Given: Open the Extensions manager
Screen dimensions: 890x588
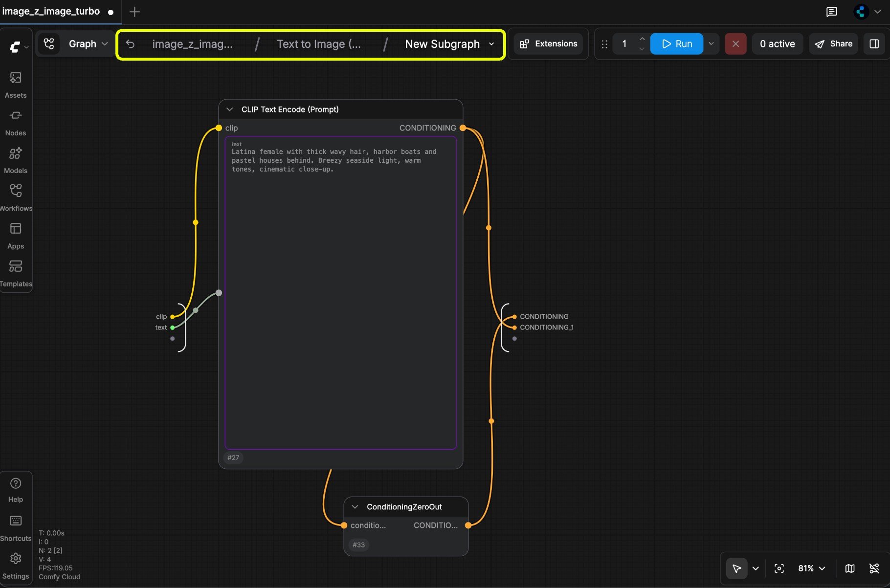Looking at the screenshot, I should [x=548, y=44].
